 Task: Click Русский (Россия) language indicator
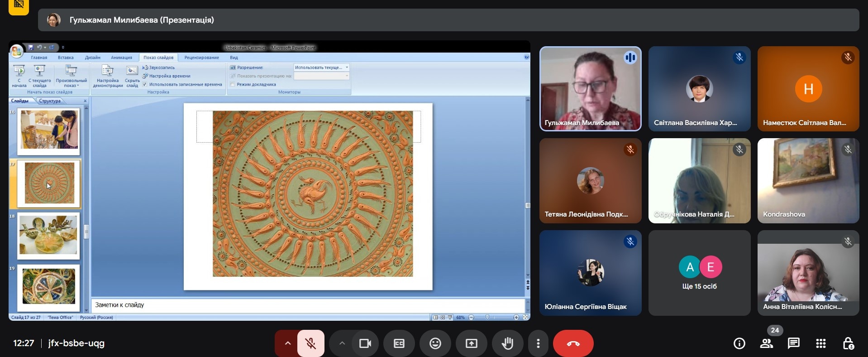tap(96, 318)
